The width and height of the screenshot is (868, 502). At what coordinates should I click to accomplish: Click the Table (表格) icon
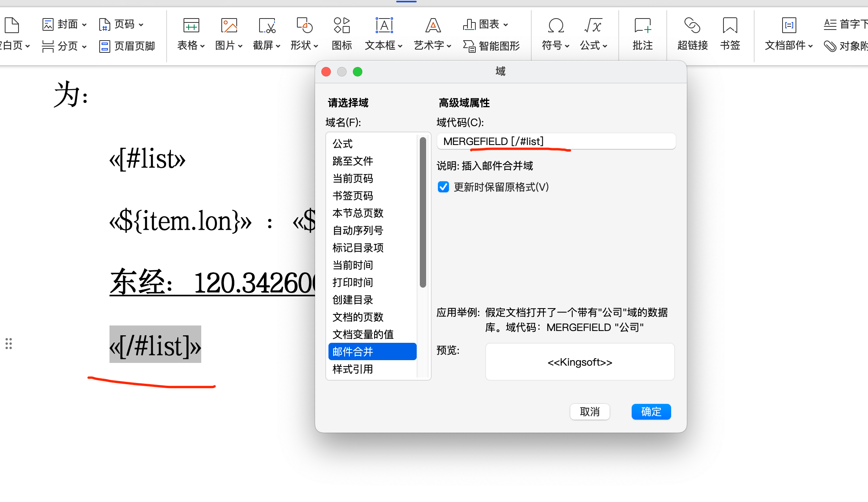(191, 26)
